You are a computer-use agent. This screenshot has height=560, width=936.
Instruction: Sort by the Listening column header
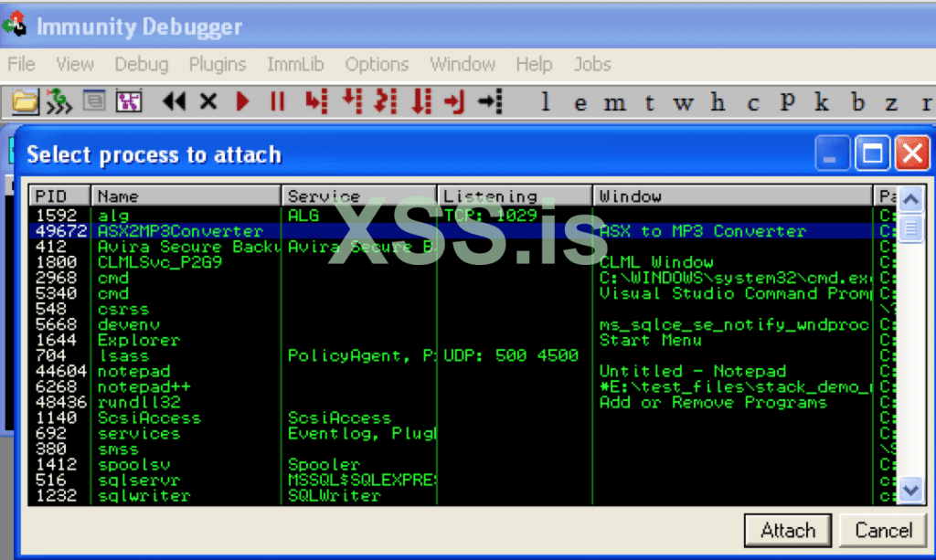pos(515,195)
